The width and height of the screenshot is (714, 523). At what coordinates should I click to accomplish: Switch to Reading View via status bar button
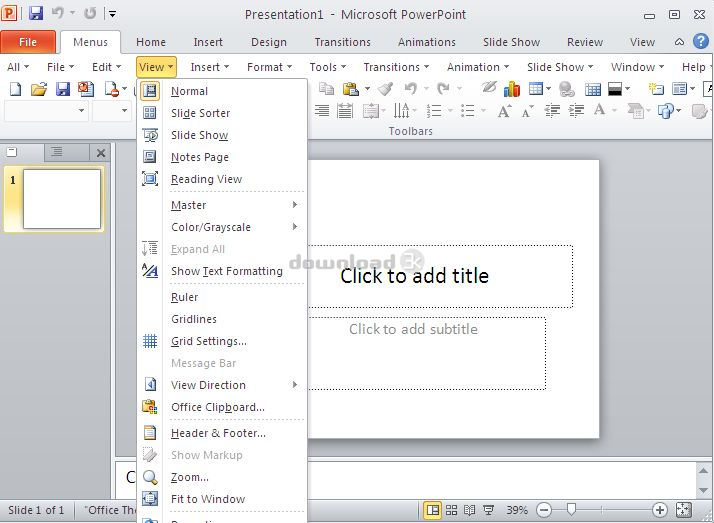point(469,510)
